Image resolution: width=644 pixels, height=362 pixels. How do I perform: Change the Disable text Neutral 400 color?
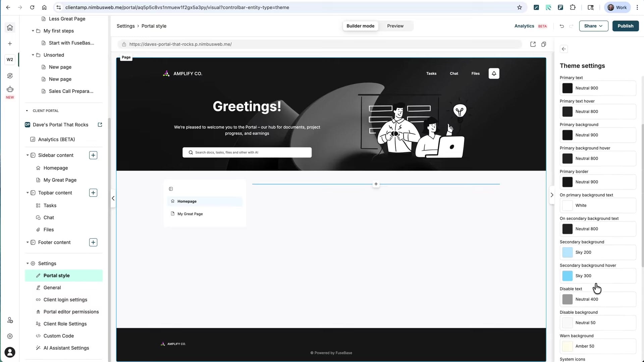[x=598, y=299]
